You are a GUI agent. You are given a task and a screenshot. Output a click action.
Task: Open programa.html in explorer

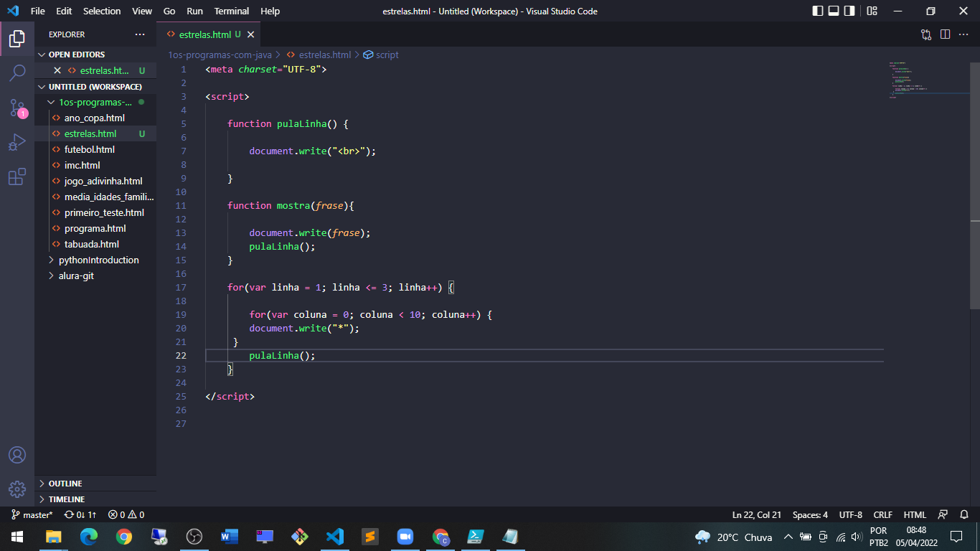coord(95,228)
